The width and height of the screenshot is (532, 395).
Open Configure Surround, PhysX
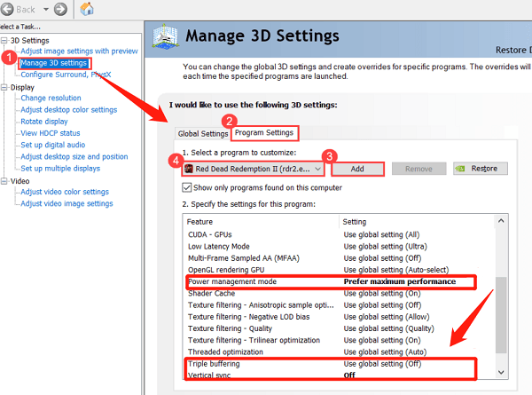66,75
